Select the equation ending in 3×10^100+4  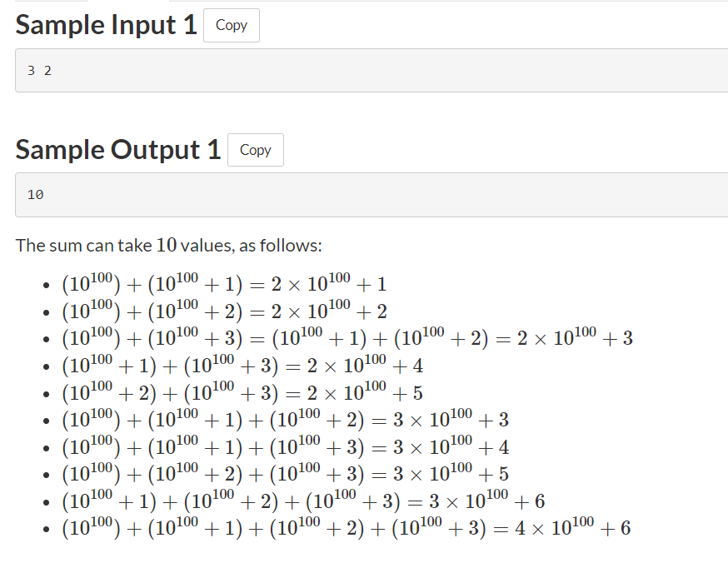point(286,446)
